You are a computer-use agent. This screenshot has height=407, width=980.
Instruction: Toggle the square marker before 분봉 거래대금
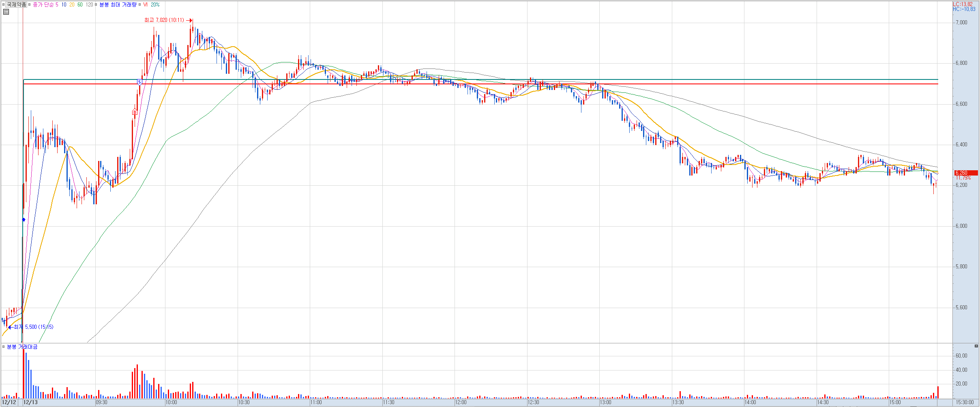point(3,347)
